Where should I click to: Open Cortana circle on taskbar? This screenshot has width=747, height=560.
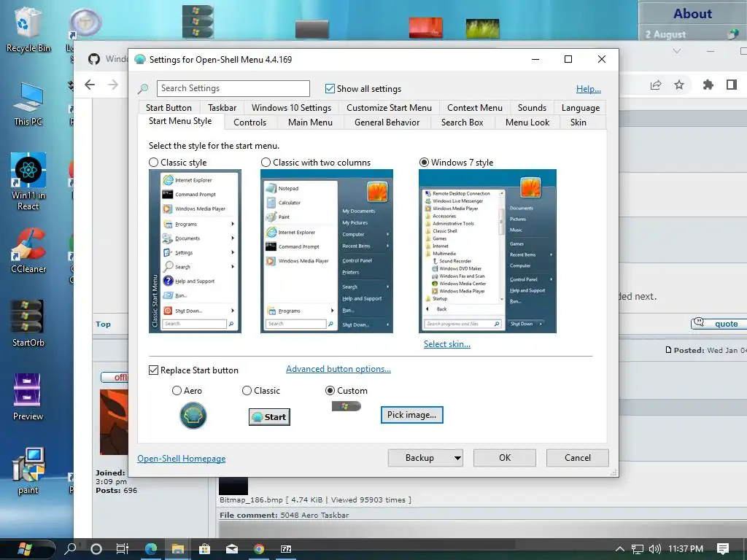point(96,549)
